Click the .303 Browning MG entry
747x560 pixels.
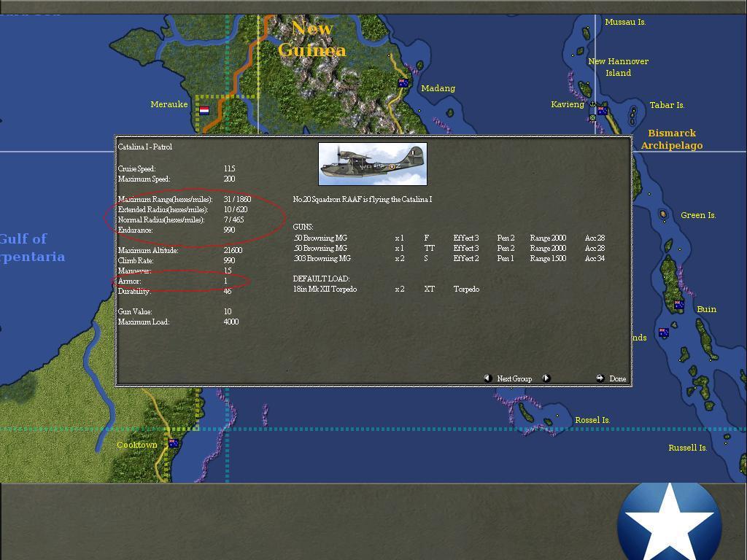(x=322, y=259)
